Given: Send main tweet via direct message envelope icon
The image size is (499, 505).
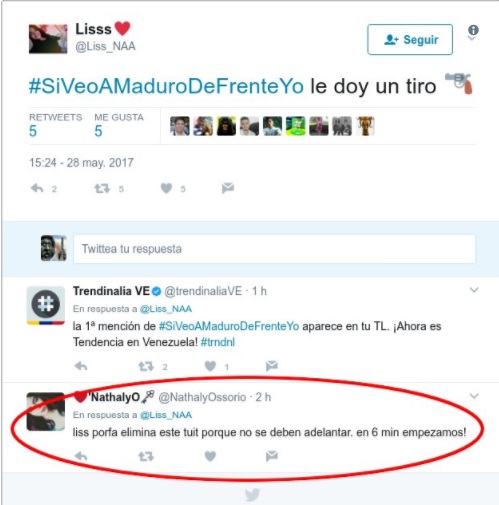Looking at the screenshot, I should coord(228,188).
